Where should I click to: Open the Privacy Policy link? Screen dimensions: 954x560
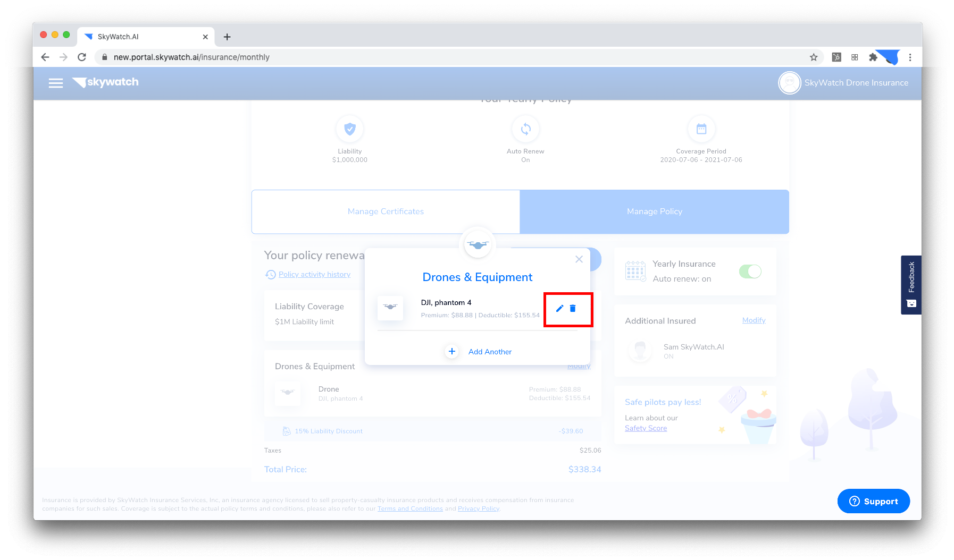(x=479, y=508)
